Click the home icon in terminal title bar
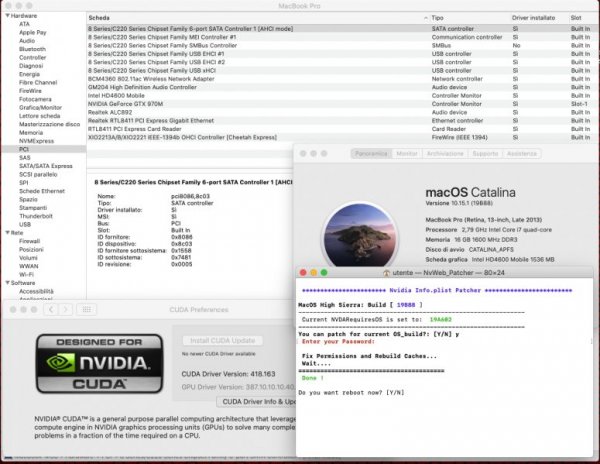Screen dimensions: 600x464 coord(388,271)
